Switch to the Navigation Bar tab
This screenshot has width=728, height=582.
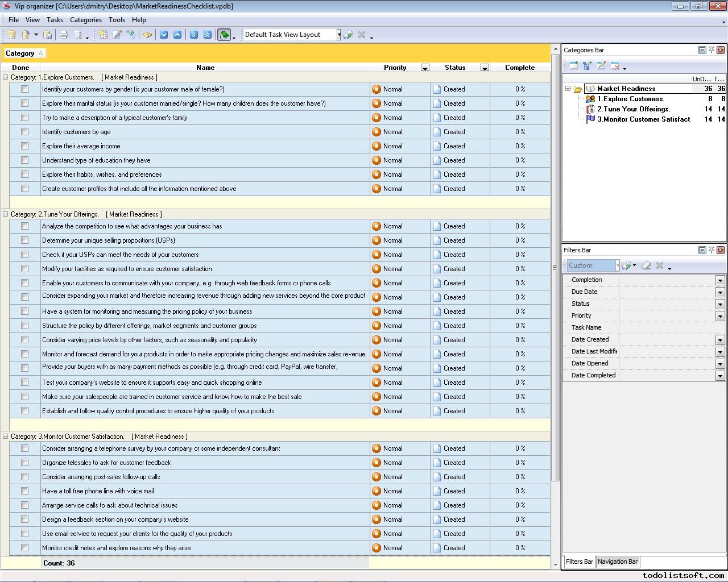(x=618, y=562)
